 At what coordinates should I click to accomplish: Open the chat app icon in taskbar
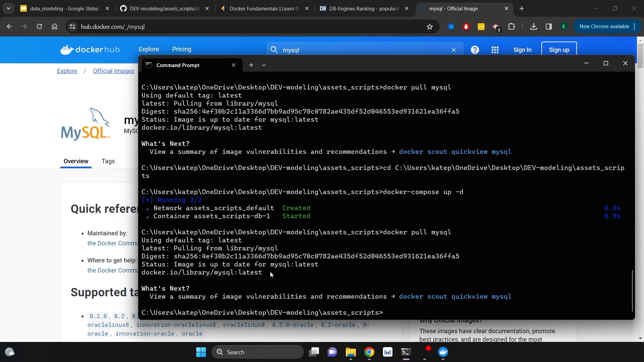(332, 352)
